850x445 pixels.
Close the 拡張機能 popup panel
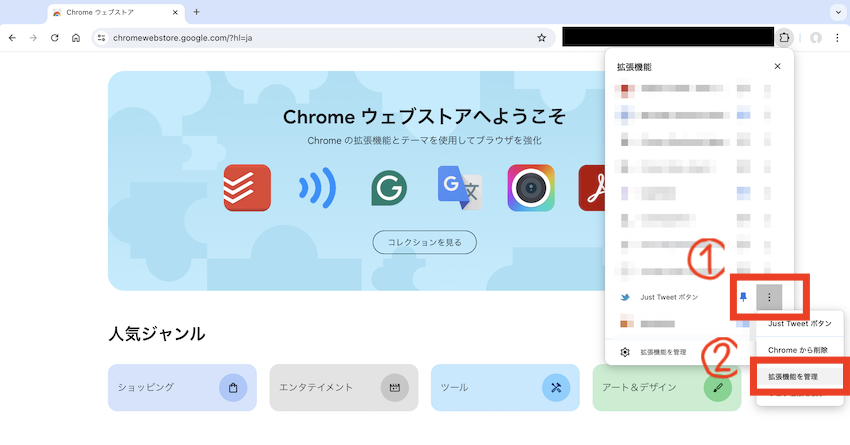(777, 66)
